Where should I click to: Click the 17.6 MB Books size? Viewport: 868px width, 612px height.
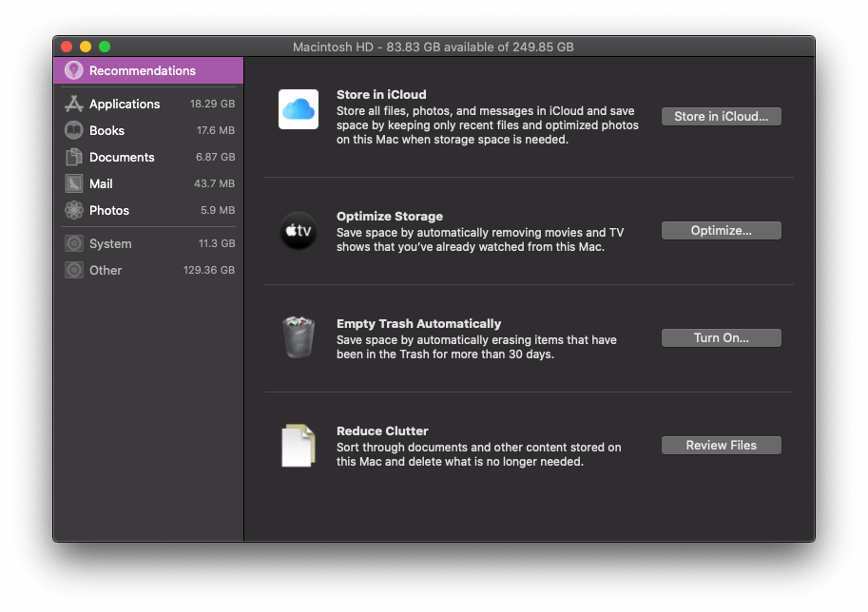tap(216, 130)
